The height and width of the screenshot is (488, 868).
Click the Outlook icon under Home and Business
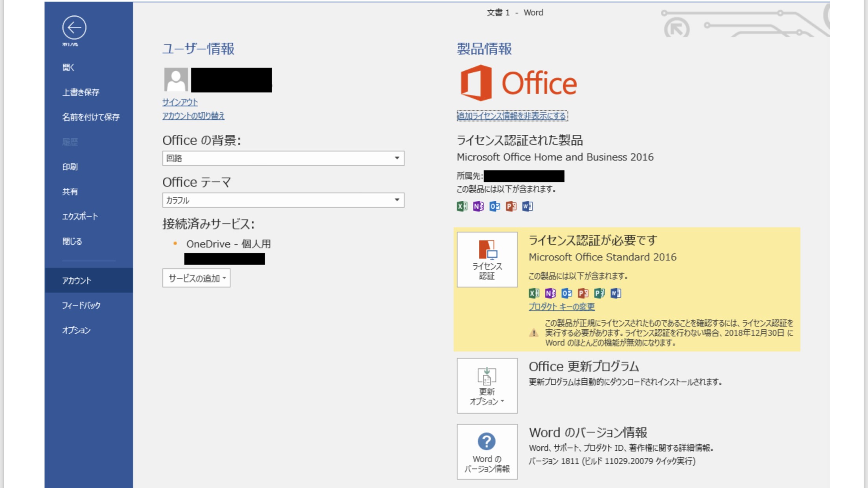(x=495, y=206)
